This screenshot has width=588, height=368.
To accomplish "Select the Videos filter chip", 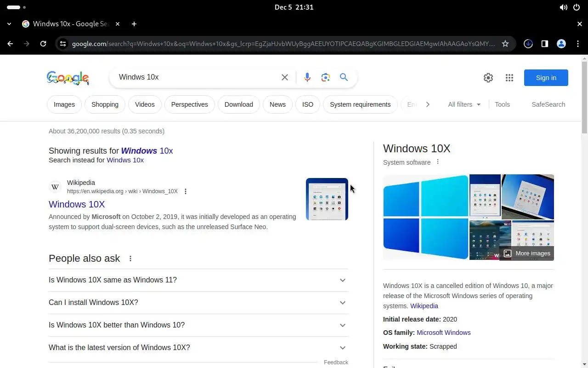I will coord(145,104).
